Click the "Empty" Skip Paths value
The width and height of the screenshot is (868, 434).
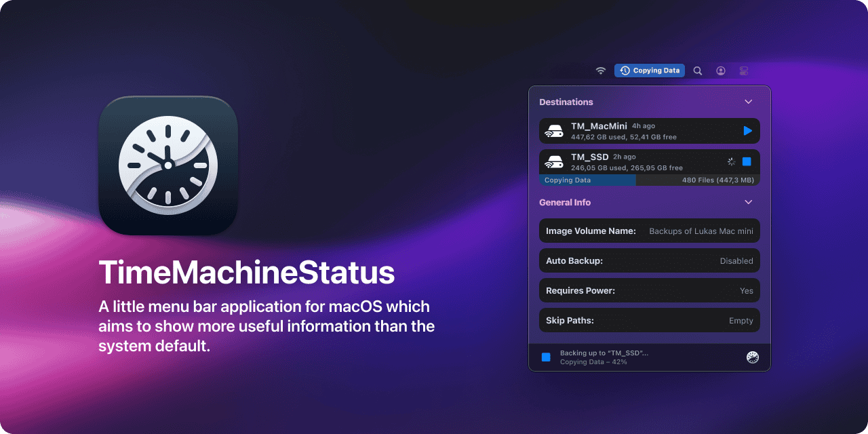point(741,321)
